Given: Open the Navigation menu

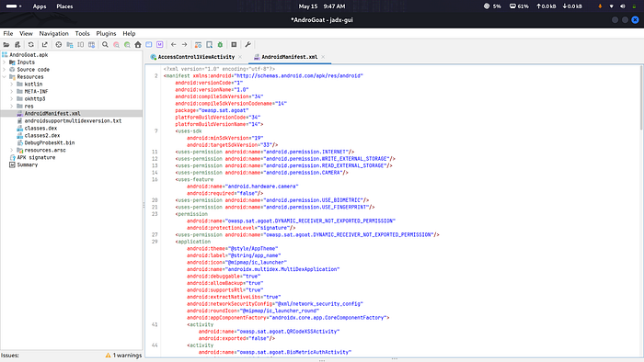Looking at the screenshot, I should pyautogui.click(x=53, y=34).
